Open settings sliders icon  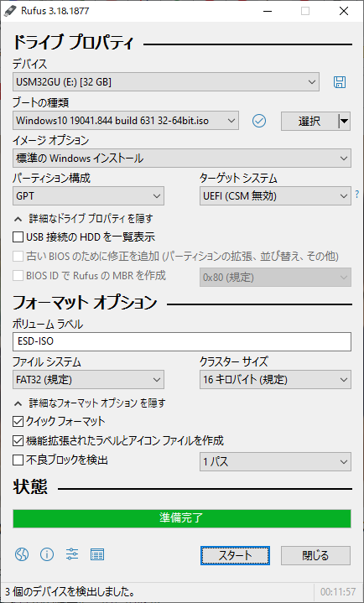tap(72, 554)
